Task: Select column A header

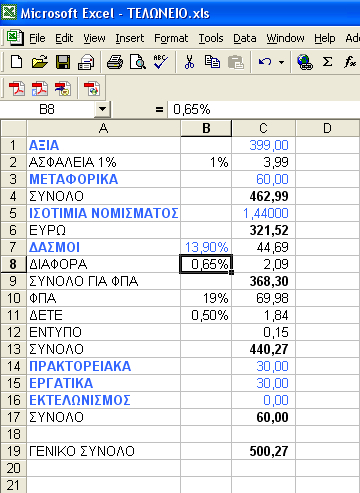Action: (104, 128)
